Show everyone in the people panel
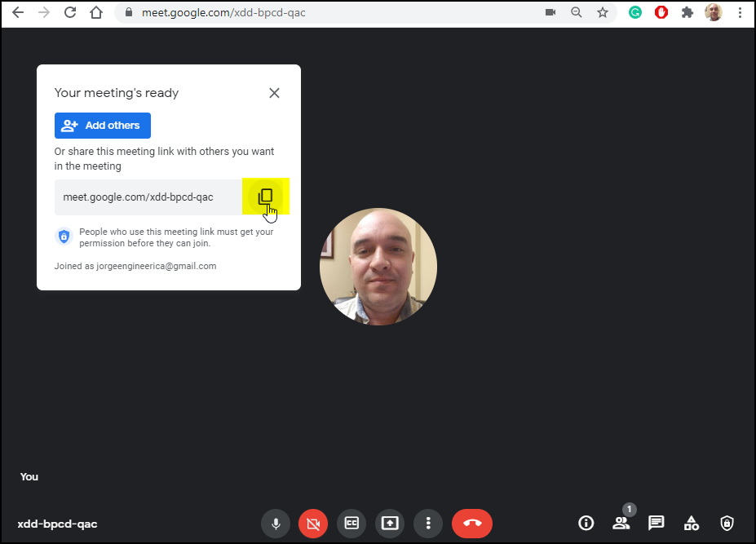Screen dimensions: 756x544 (621, 523)
